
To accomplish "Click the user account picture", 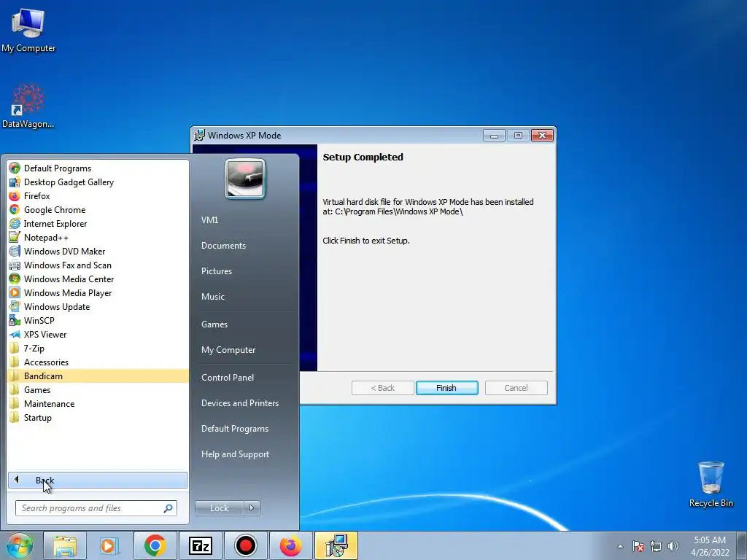I will pos(245,179).
